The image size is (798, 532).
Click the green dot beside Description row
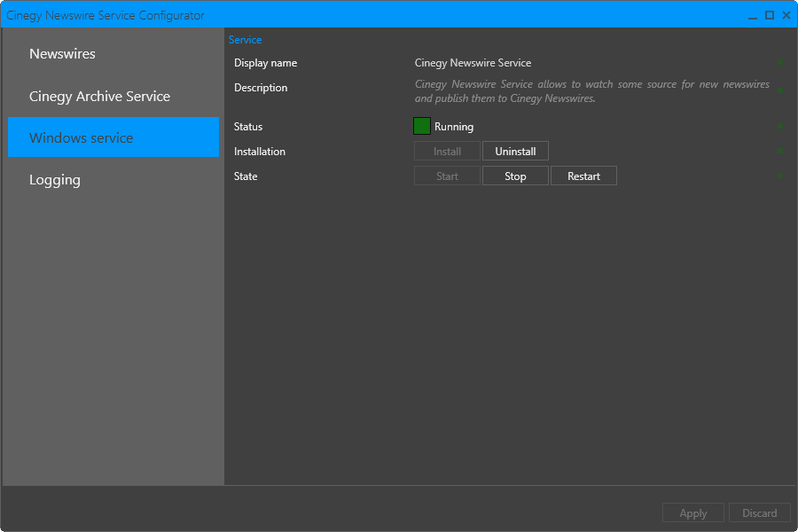(x=780, y=90)
